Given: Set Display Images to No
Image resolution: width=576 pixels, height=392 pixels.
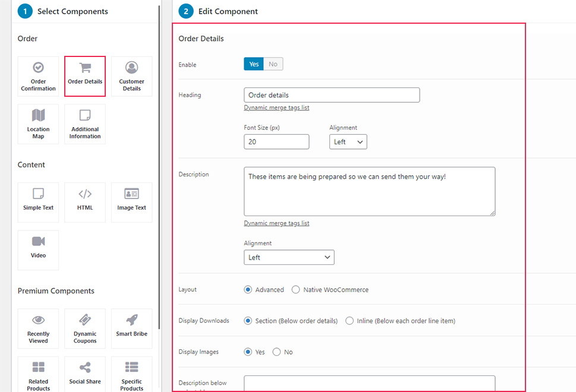Looking at the screenshot, I should 276,352.
